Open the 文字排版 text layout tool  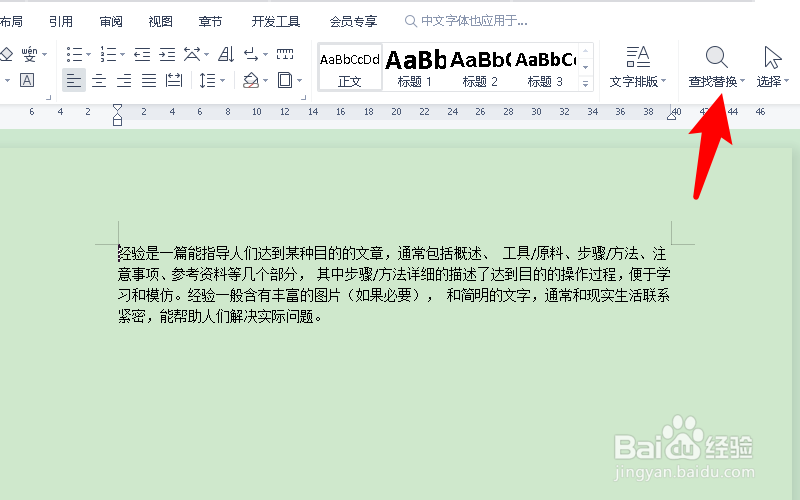tap(638, 67)
